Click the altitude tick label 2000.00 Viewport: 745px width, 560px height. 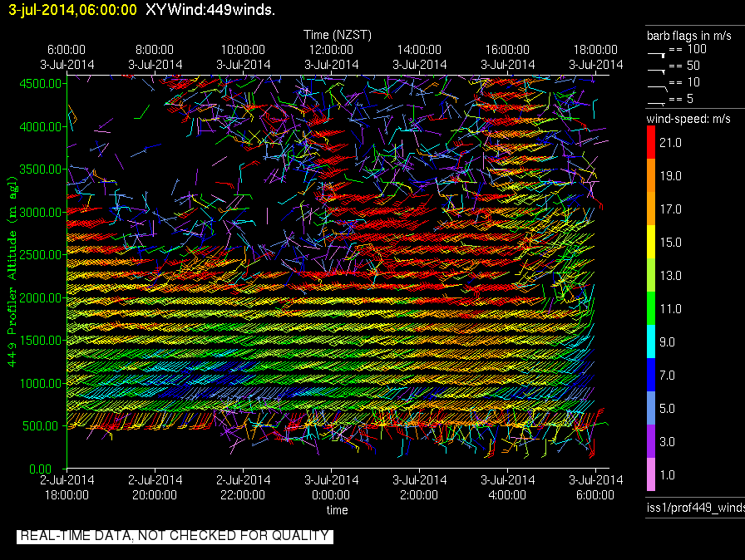coord(41,297)
